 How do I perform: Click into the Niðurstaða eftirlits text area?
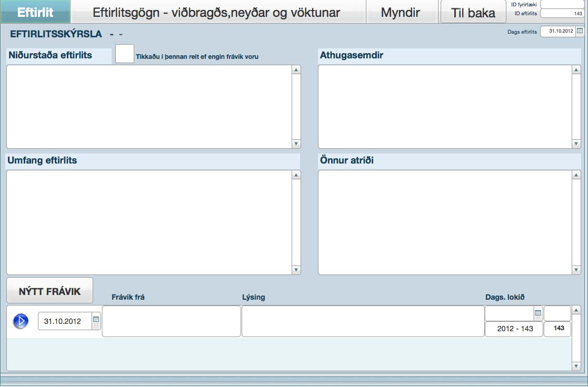(150, 107)
